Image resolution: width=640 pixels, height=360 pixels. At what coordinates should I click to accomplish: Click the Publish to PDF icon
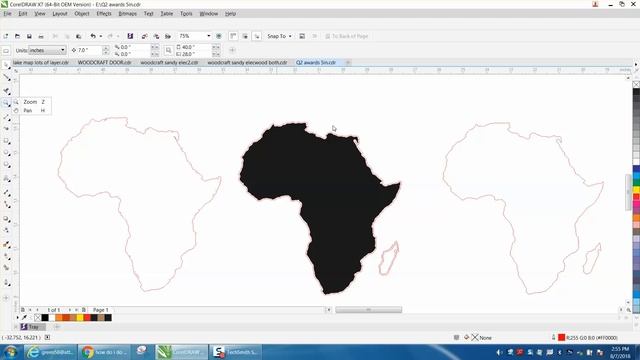[x=168, y=36]
